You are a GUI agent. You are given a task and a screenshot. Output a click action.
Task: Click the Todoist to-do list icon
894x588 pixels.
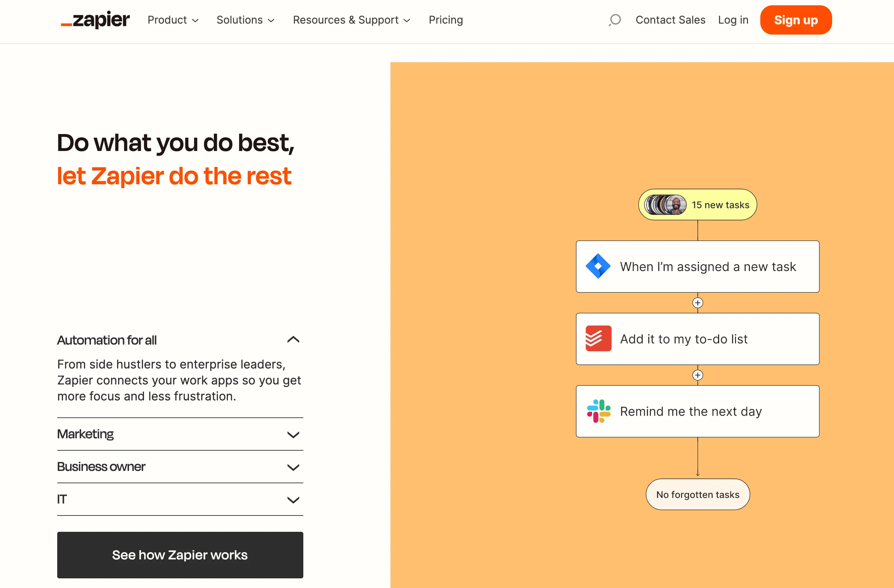pyautogui.click(x=598, y=339)
